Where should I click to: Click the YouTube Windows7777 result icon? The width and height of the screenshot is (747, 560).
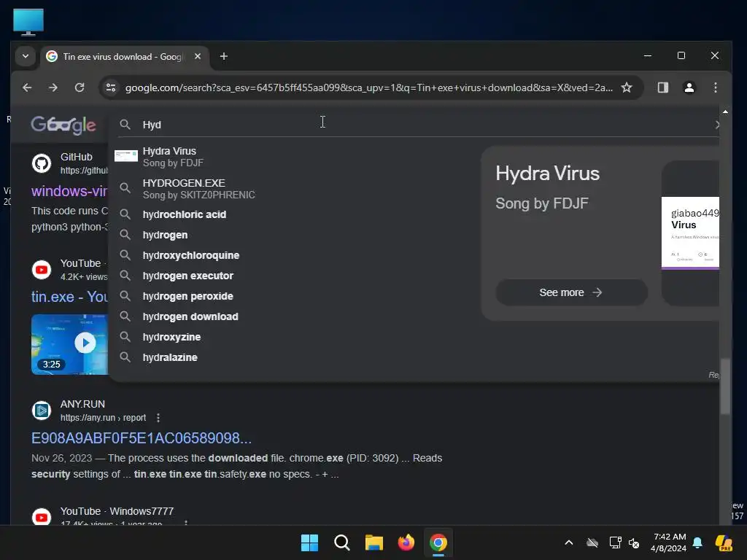tap(42, 517)
